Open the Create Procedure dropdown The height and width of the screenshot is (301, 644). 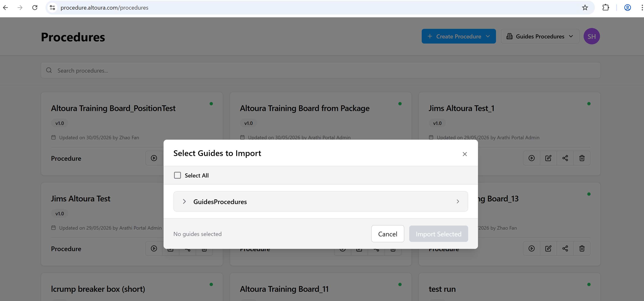pos(459,36)
